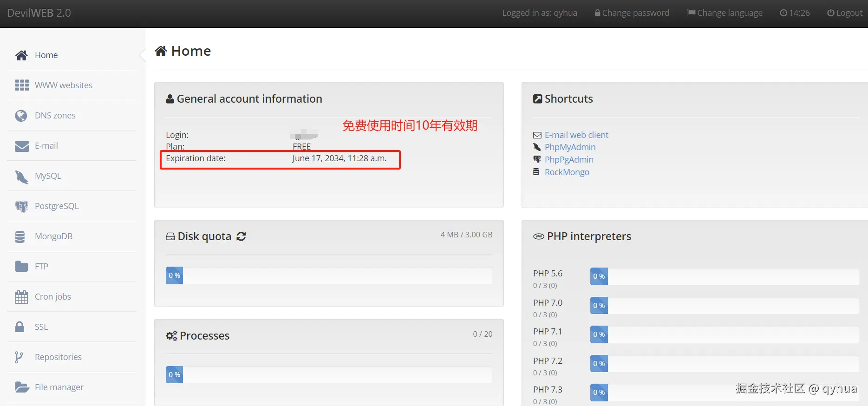868x406 pixels.
Task: Click the lock icon next to Change password
Action: (597, 13)
